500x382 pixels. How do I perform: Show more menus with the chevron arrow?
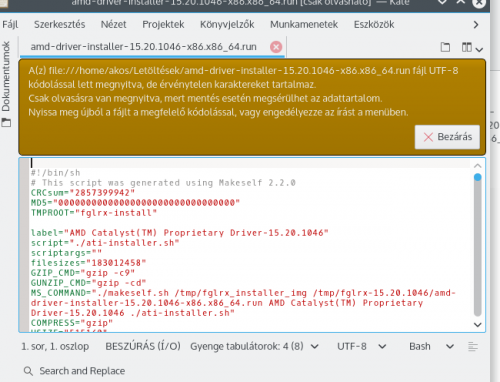476,25
